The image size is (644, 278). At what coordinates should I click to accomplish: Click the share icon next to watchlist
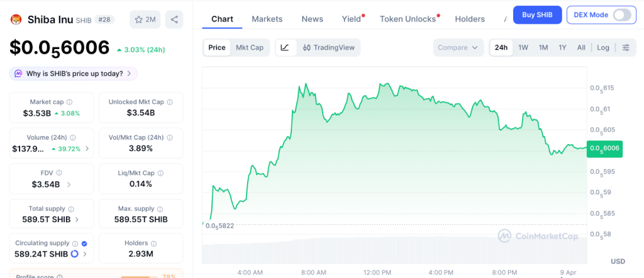click(x=174, y=19)
